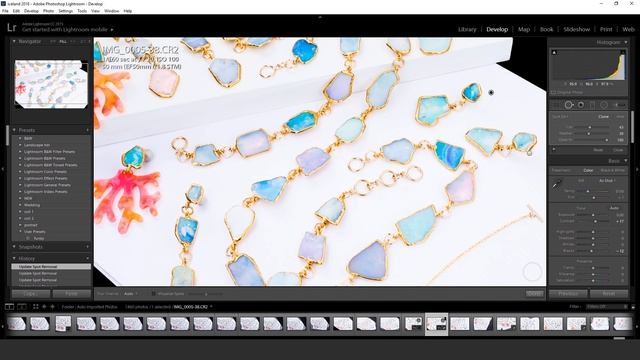This screenshot has height=360, width=640.
Task: Go forward using the filmstrip forward arrow
Action: 52,307
